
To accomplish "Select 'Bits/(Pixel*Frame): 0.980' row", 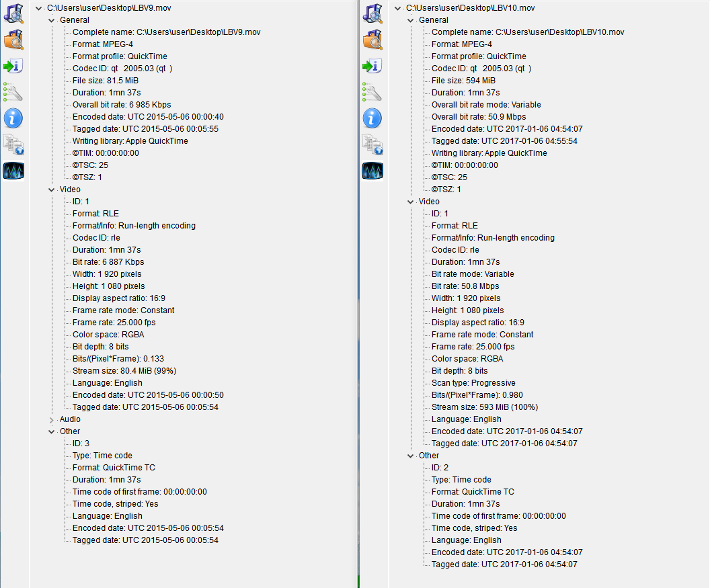I will 477,395.
